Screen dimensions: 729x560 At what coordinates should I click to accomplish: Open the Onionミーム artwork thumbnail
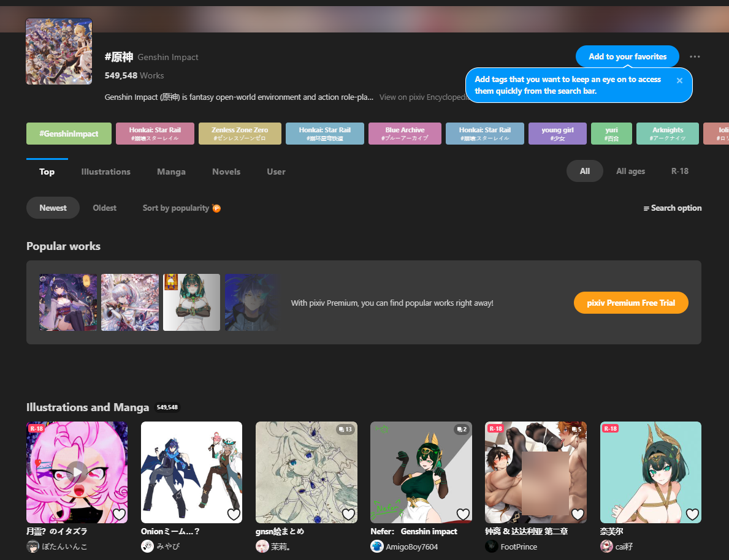click(x=191, y=472)
